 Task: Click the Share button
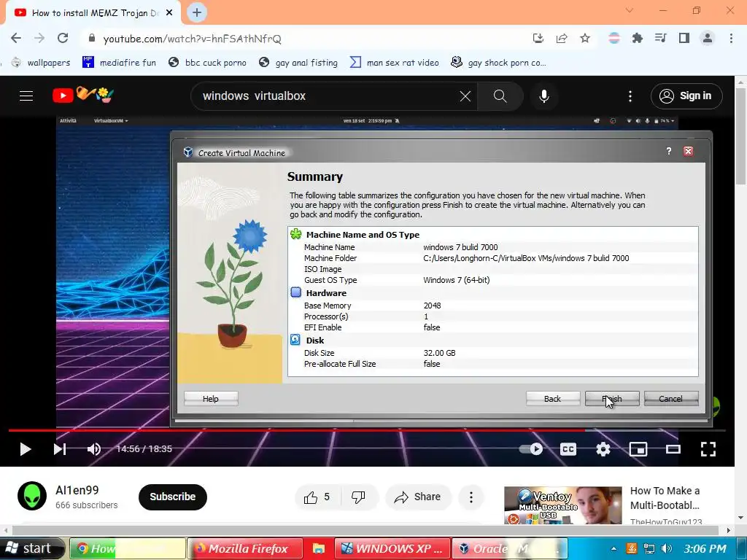point(418,497)
